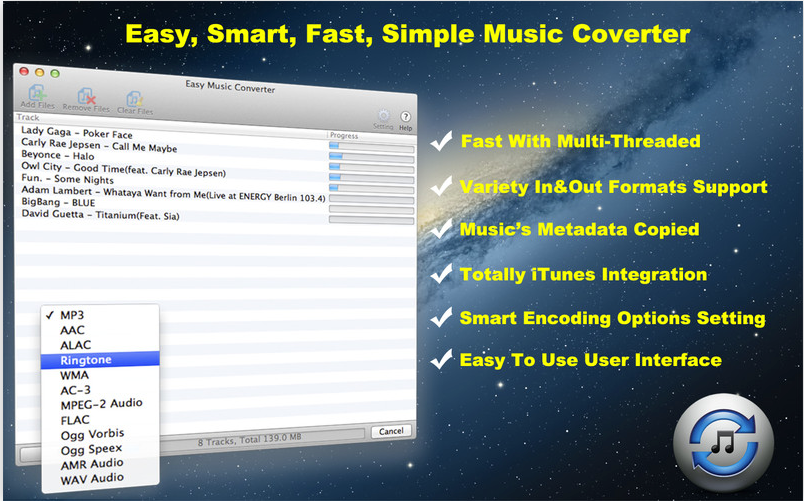Choose WMA from the dropdown list
The height and width of the screenshot is (501, 804).
coord(75,374)
